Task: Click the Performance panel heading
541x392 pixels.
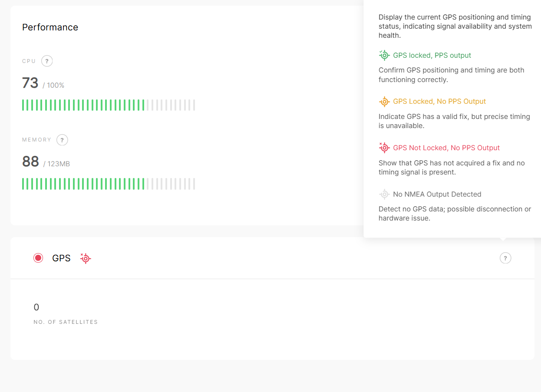Action: 50,27
